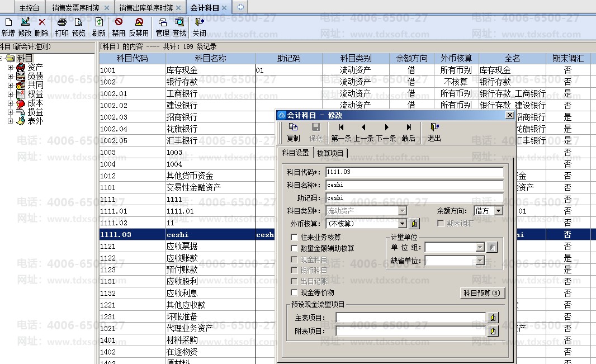Image resolution: width=596 pixels, height=364 pixels.
Task: Expand the 损益 tree node
Action: tap(10, 112)
